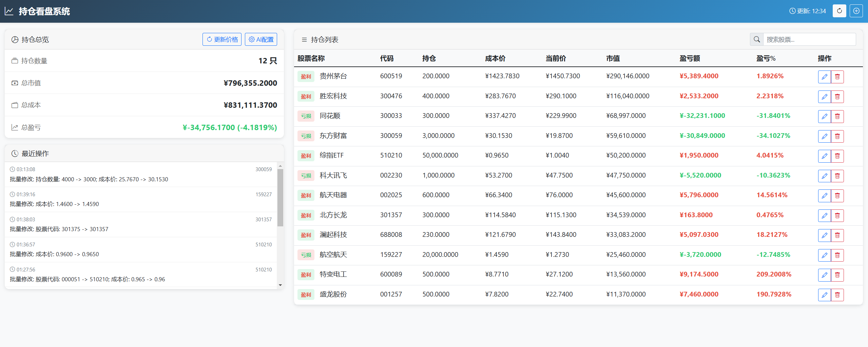Click the 总成本 value ¥831,111.3700
Image resolution: width=868 pixels, height=347 pixels.
point(250,105)
